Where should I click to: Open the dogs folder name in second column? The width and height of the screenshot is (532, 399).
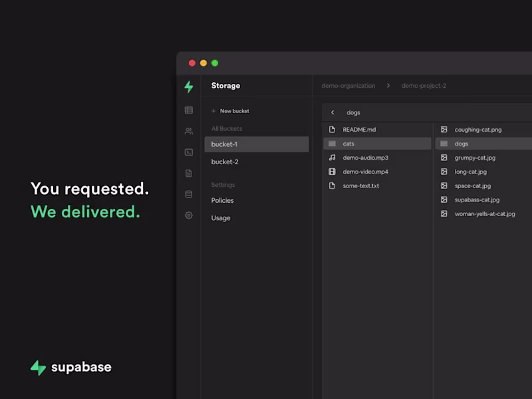462,144
